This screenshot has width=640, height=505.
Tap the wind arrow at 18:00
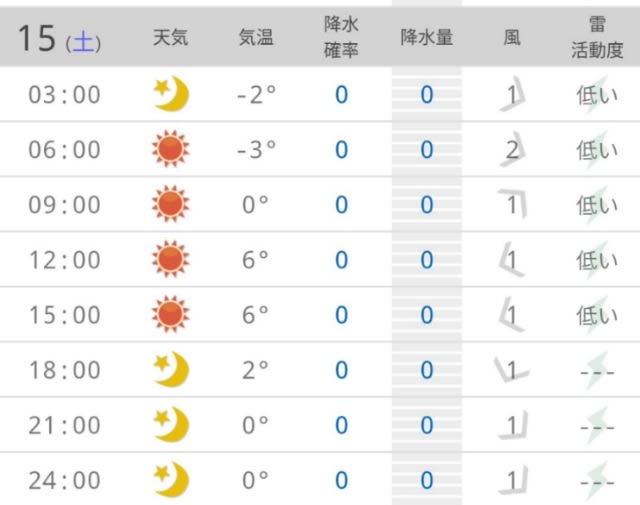coord(512,369)
